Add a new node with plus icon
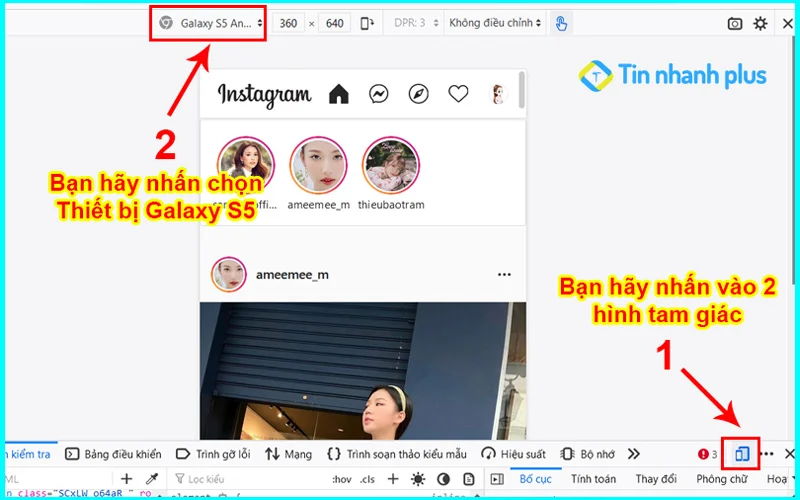Image resolution: width=800 pixels, height=500 pixels. click(x=126, y=479)
